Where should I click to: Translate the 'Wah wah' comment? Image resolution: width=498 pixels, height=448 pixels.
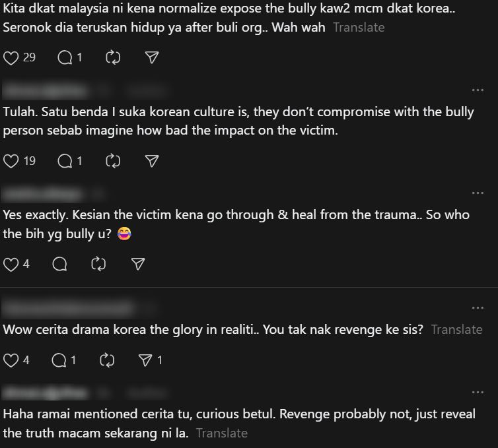click(359, 28)
